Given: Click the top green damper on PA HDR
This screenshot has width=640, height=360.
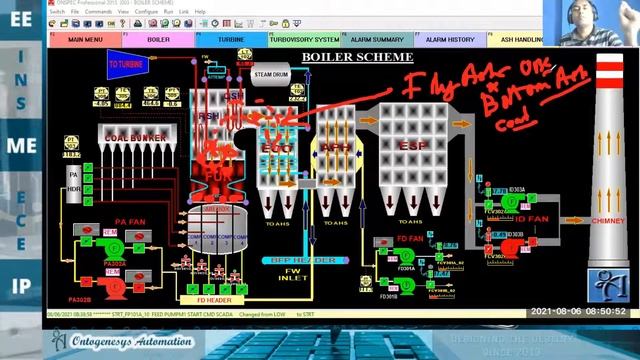Looking at the screenshot, I should [x=88, y=167].
